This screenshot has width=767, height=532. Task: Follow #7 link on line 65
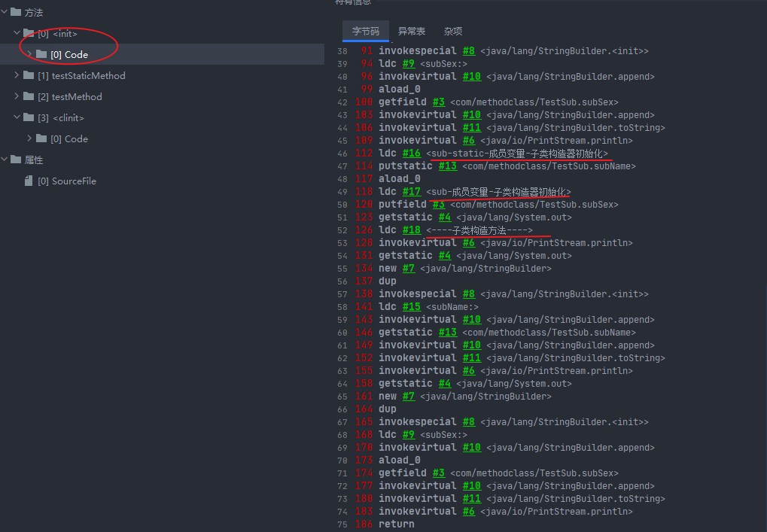coord(409,396)
